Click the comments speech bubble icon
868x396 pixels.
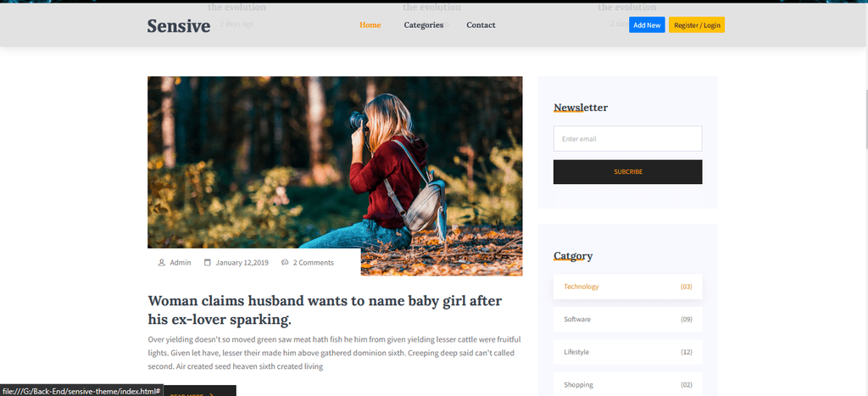click(285, 263)
